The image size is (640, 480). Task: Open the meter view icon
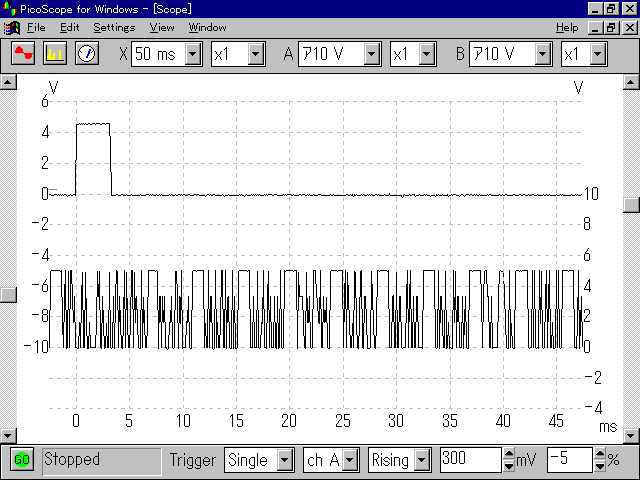(87, 53)
